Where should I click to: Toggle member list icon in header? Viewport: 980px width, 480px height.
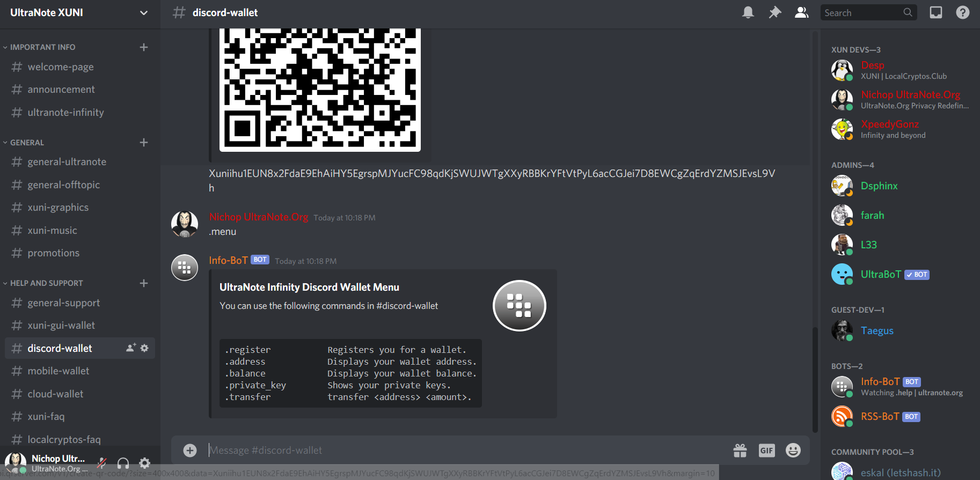801,12
